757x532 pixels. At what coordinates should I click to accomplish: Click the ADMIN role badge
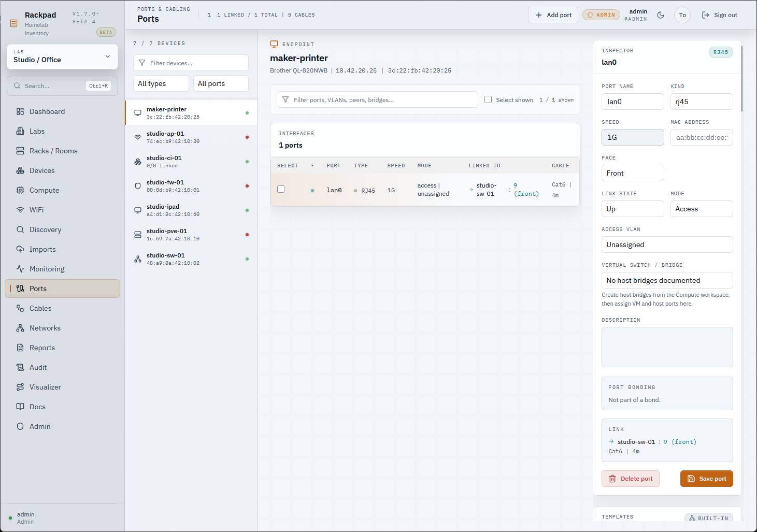coord(601,15)
